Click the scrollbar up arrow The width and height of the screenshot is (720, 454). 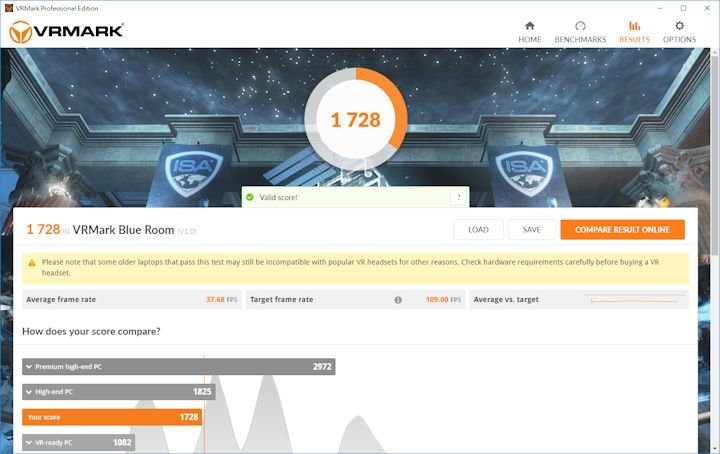point(715,52)
